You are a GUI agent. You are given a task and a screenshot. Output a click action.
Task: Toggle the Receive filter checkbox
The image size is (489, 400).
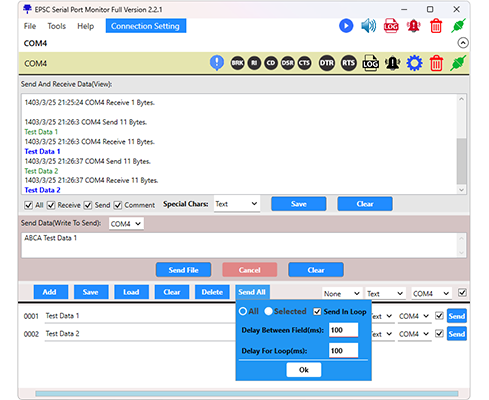(51, 205)
